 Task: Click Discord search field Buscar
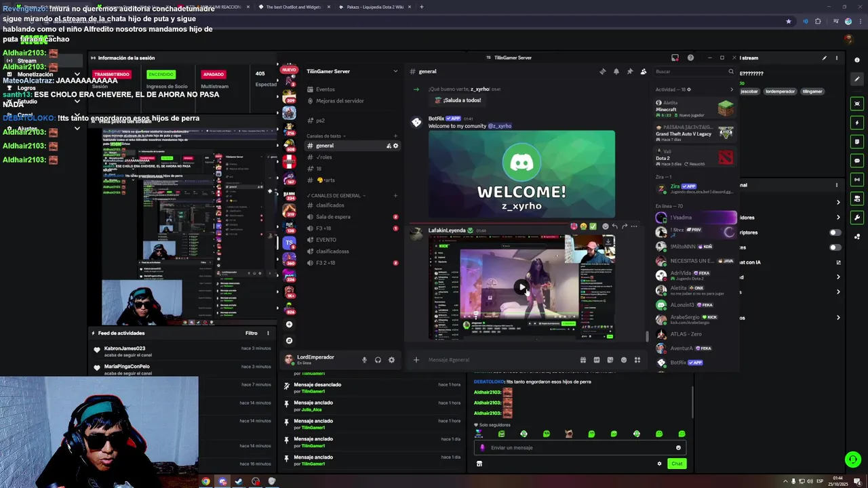coord(694,71)
